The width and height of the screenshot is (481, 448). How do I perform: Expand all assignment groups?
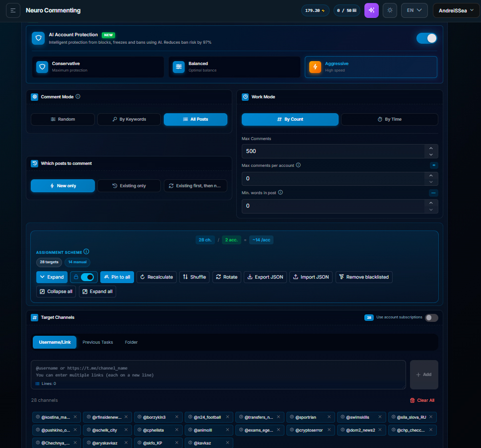(x=98, y=292)
